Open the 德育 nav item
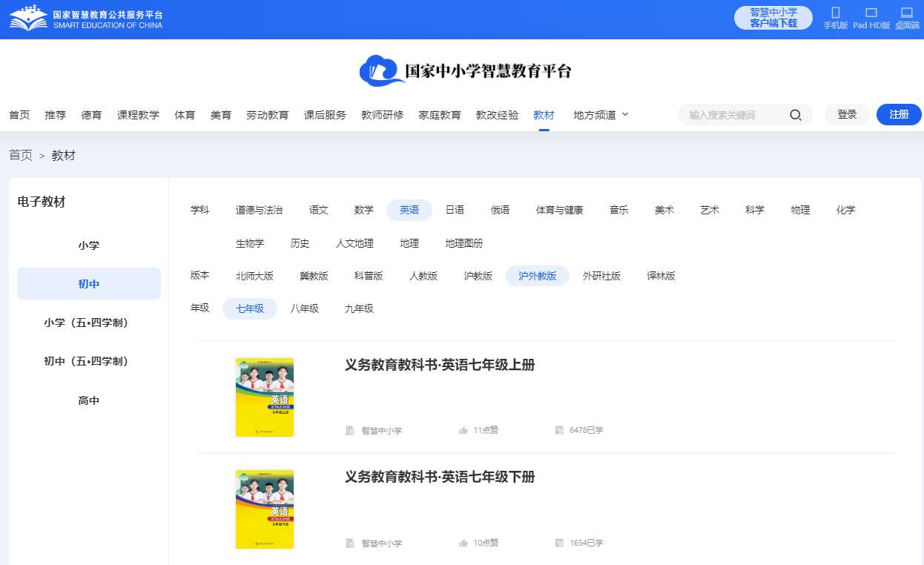 92,115
